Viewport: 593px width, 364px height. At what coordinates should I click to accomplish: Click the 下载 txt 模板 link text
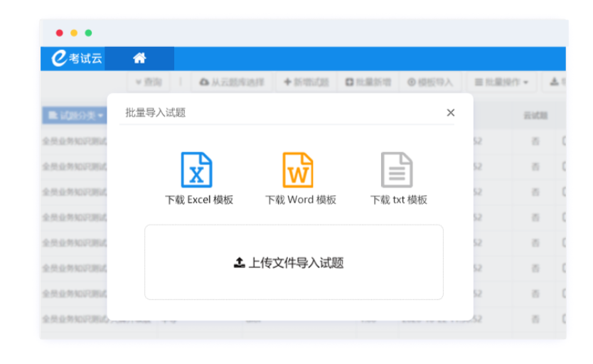point(399,200)
